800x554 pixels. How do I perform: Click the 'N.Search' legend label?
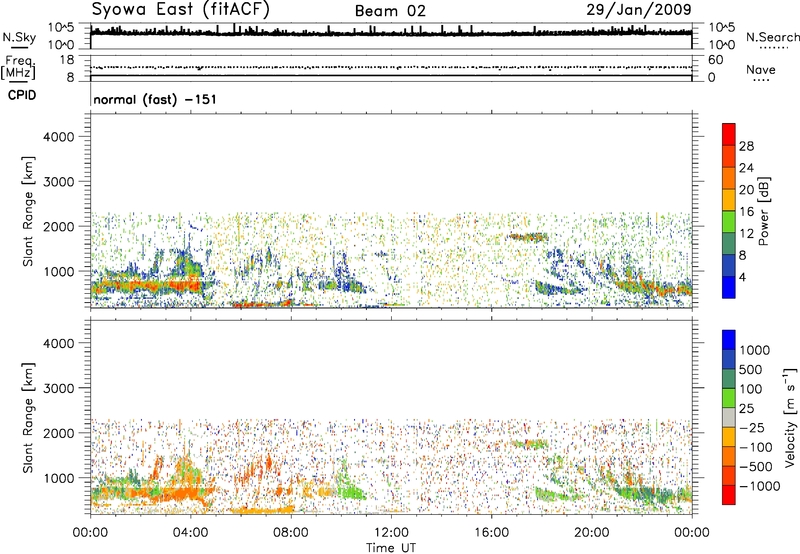(772, 37)
